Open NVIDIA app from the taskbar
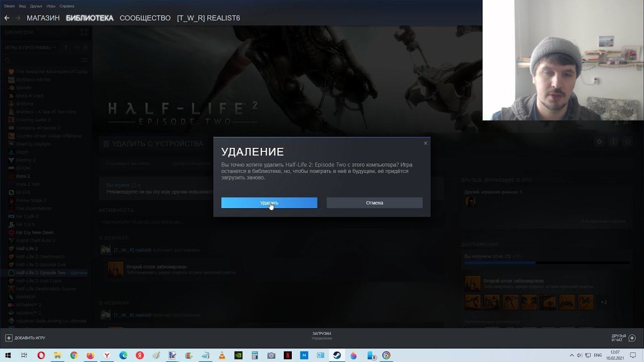Viewport: 644px width, 362px height. tap(238, 355)
